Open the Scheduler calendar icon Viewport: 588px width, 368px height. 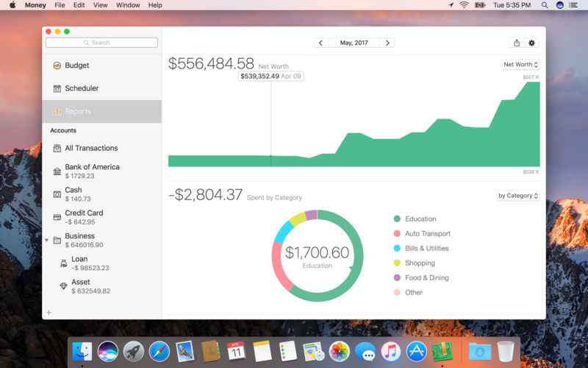(57, 88)
